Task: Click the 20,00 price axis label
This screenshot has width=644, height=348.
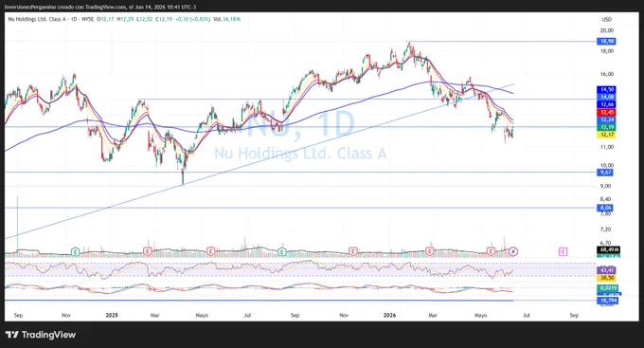Action: coord(607,30)
